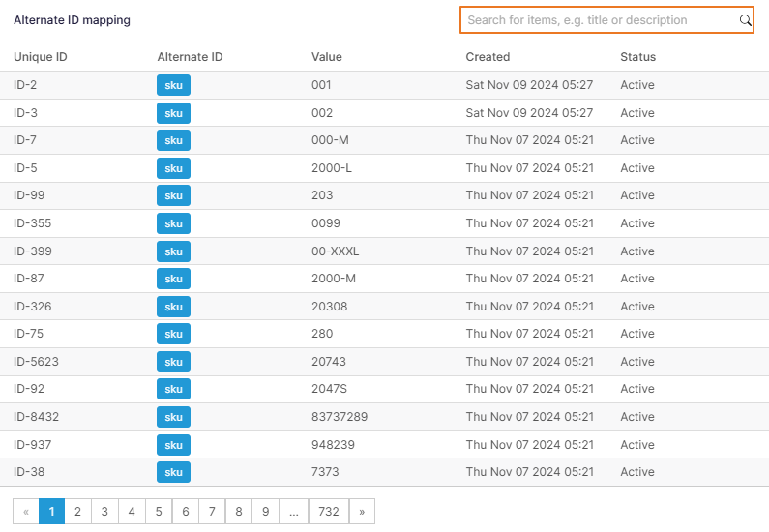Select the sku tag in row ID-8432
The height and width of the screenshot is (532, 769).
click(173, 417)
